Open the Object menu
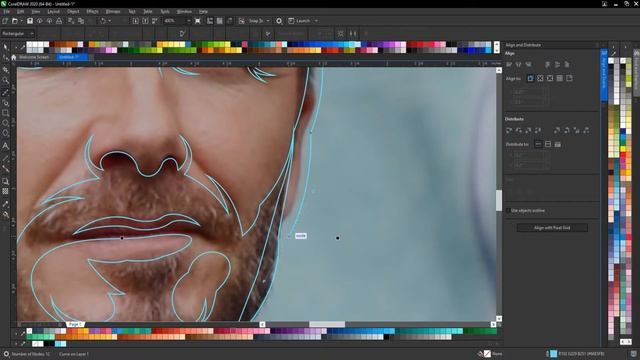Screen dimensions: 640x360 click(x=73, y=11)
